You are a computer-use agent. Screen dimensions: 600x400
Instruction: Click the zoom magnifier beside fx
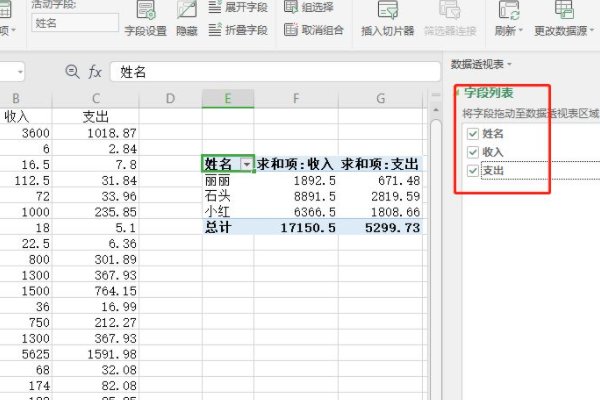72,72
